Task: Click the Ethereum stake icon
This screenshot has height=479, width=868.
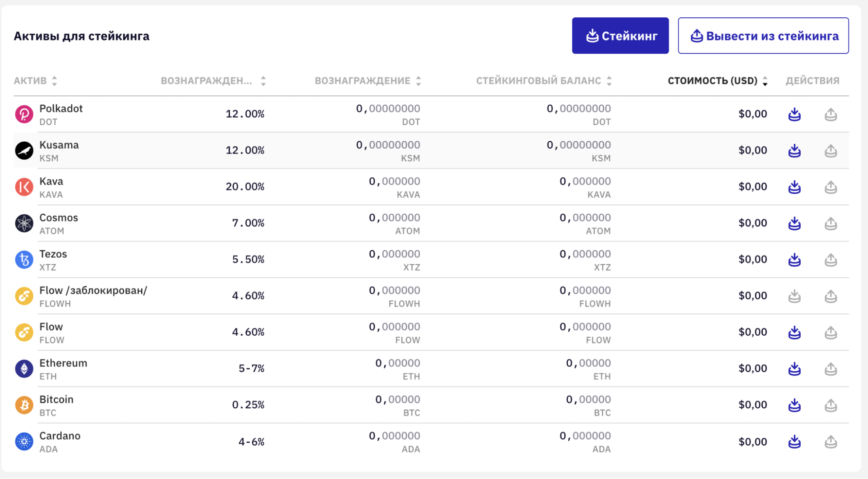Action: point(794,369)
